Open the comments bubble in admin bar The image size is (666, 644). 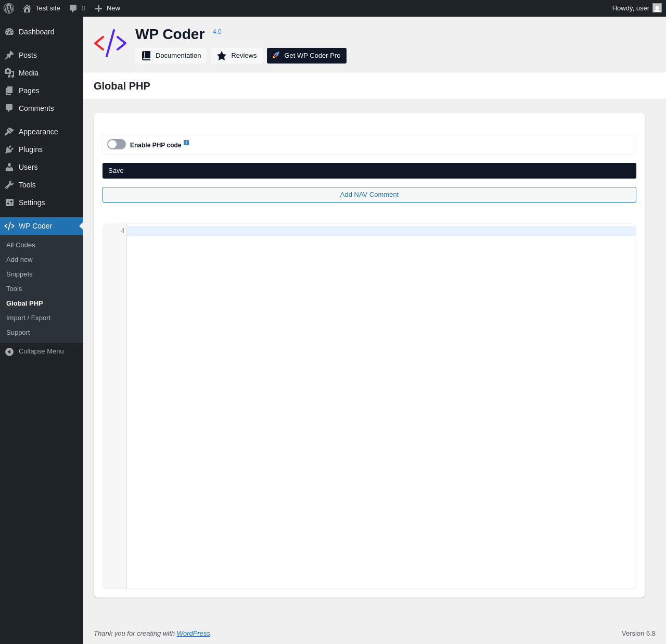point(73,8)
